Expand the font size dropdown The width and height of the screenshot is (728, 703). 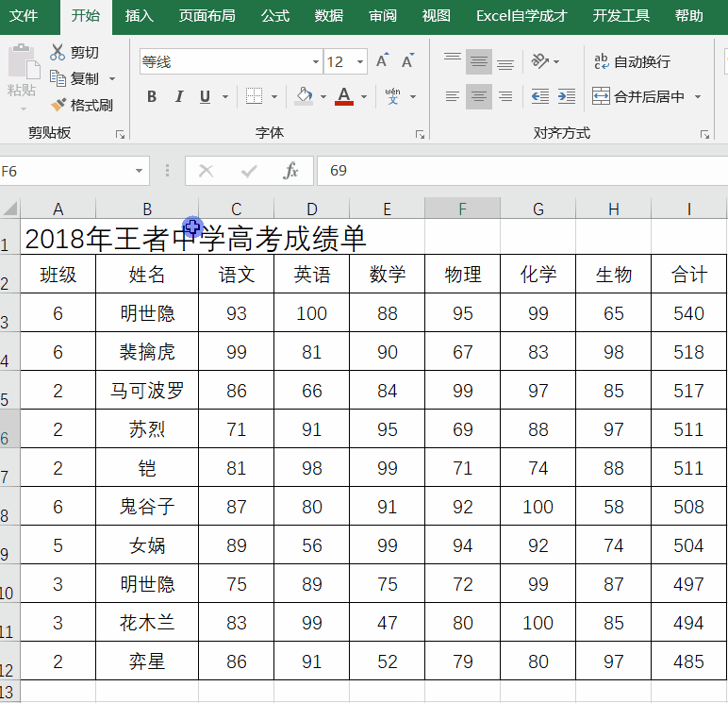tap(360, 62)
